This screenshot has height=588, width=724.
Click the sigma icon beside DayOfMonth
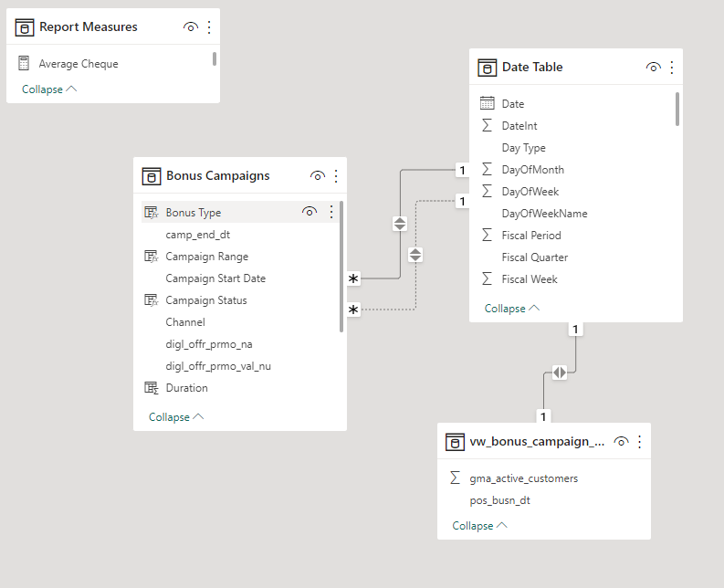coord(487,169)
